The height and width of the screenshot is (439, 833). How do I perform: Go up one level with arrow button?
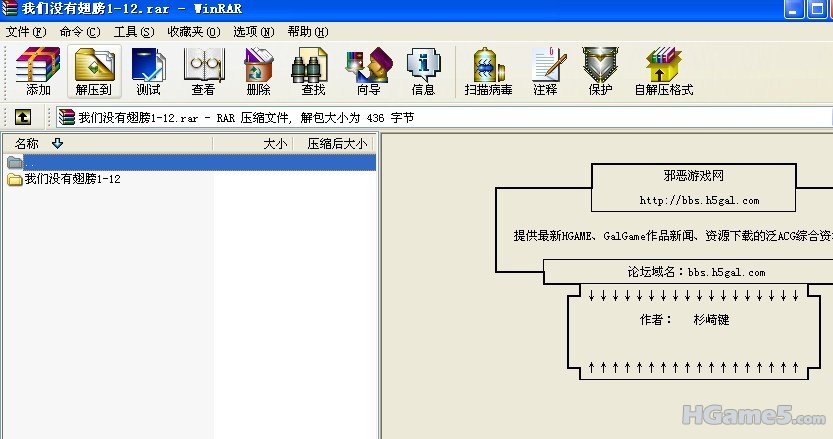[x=22, y=117]
